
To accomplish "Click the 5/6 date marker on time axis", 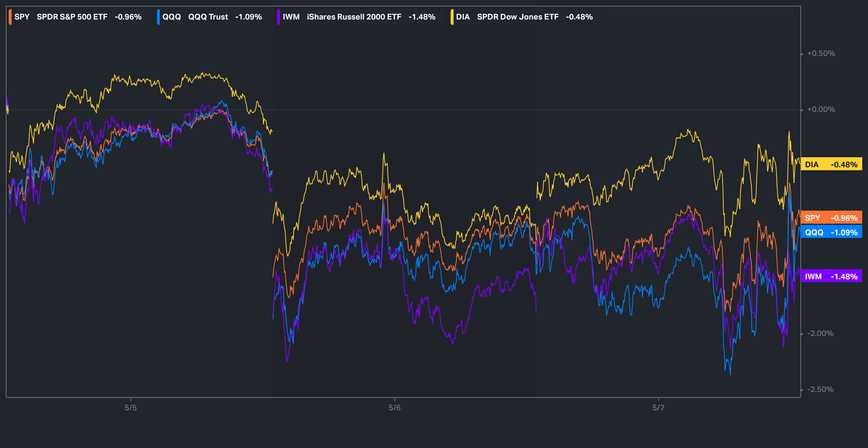I will [x=395, y=408].
